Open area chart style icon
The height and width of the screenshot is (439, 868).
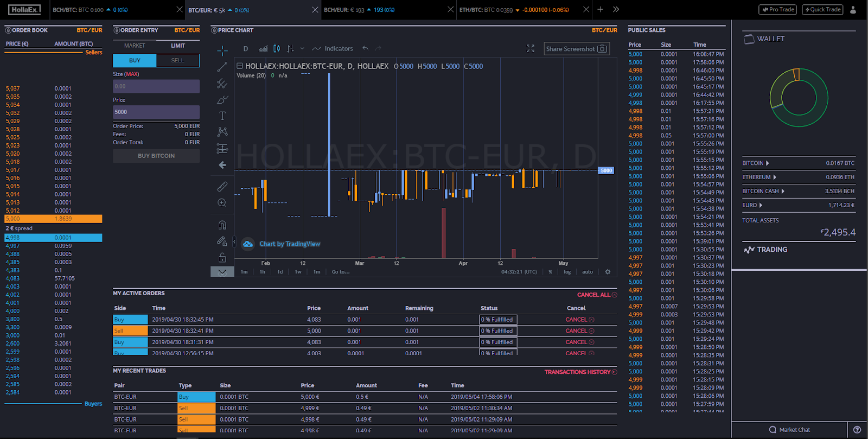[x=263, y=48]
